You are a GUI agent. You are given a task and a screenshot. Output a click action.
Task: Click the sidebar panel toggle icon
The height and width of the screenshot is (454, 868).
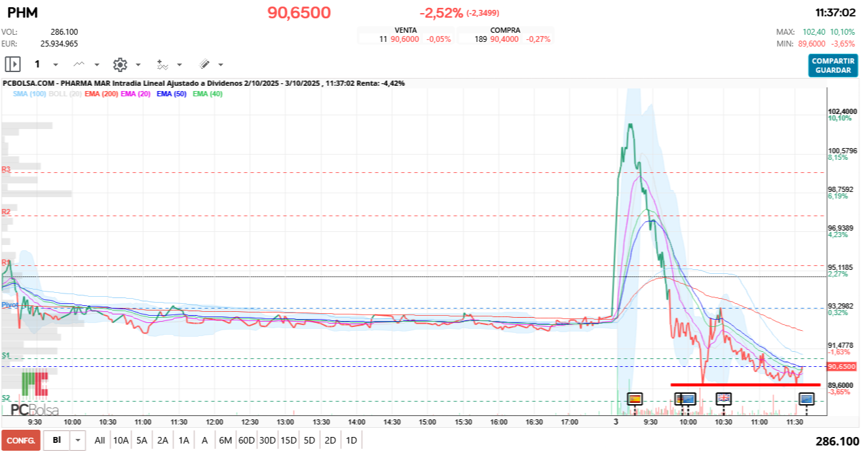[12, 64]
